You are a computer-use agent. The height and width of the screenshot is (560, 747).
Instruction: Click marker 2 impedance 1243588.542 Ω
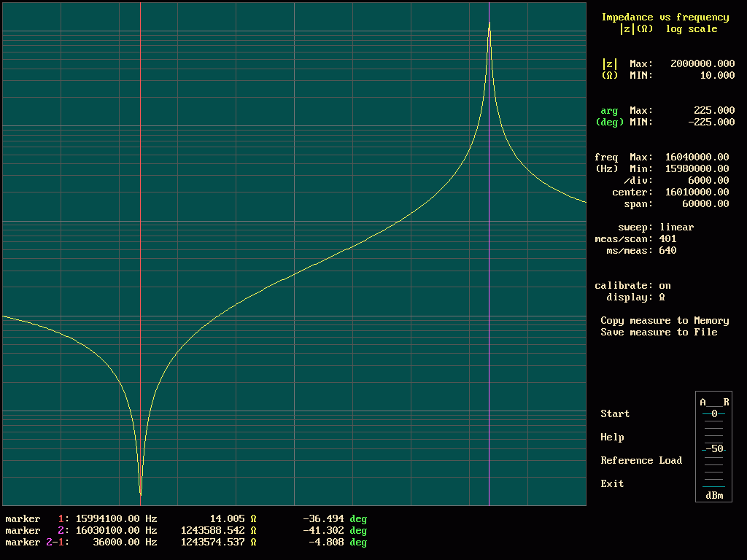(x=219, y=530)
